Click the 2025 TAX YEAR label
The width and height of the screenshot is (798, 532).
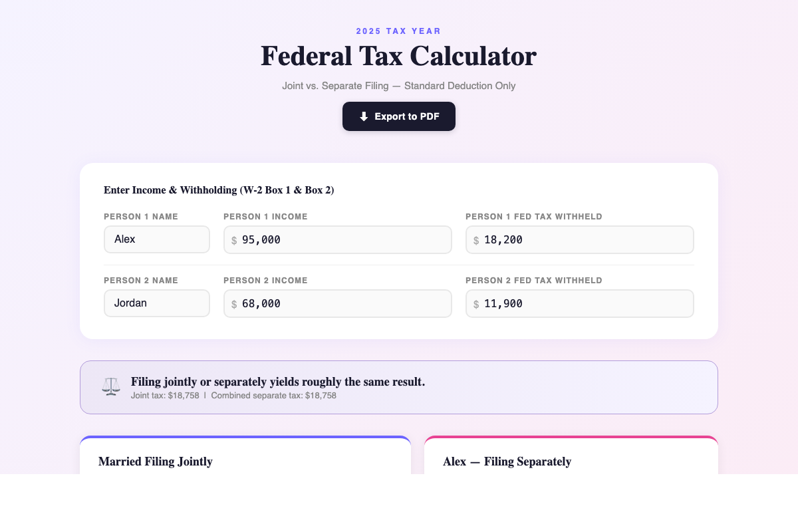tap(398, 31)
